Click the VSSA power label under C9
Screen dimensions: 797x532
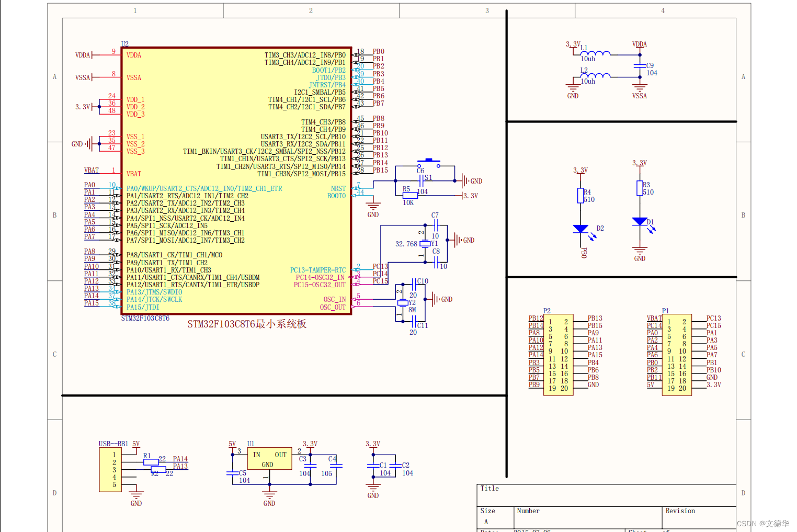point(640,96)
